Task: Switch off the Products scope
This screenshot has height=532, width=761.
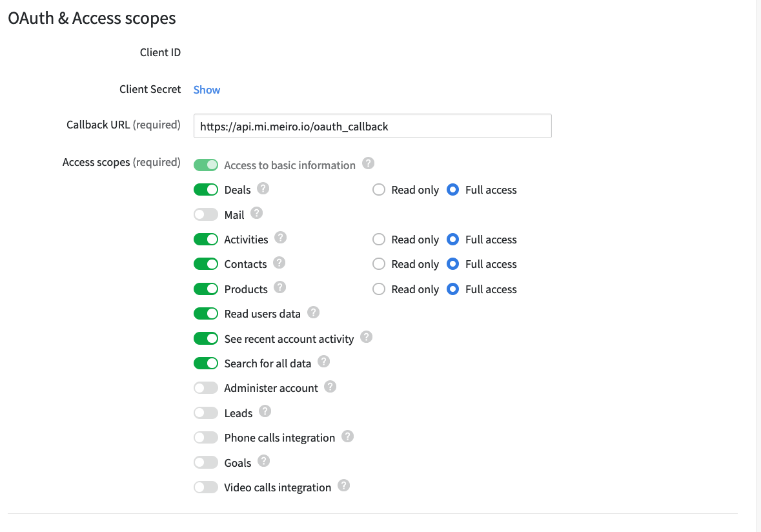Action: pyautogui.click(x=206, y=289)
